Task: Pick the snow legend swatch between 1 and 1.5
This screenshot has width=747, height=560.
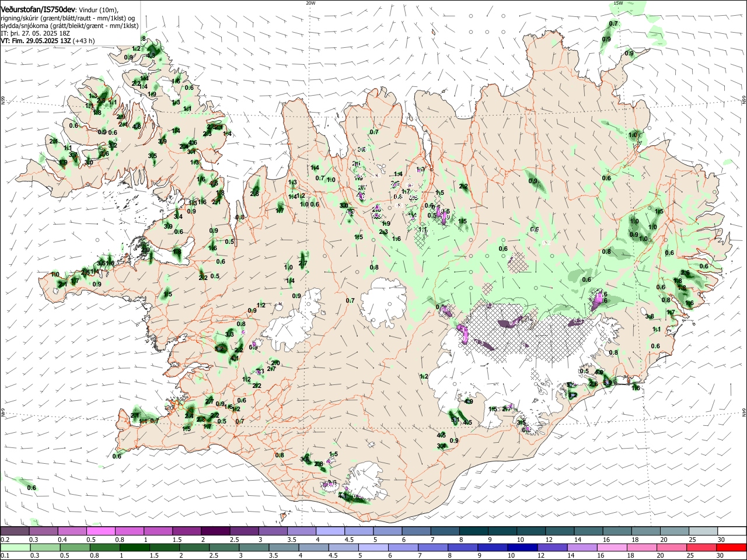Action: (x=158, y=531)
